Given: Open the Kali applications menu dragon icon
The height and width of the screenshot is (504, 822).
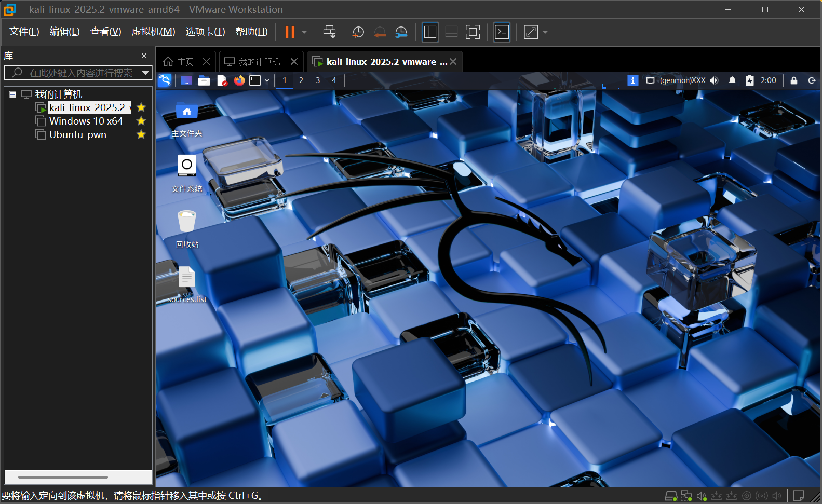Looking at the screenshot, I should pyautogui.click(x=165, y=80).
